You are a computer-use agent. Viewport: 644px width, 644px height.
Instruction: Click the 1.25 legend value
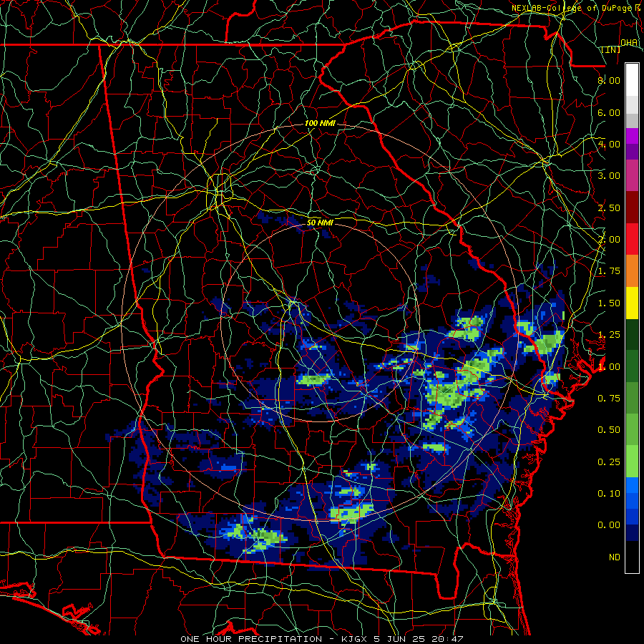(609, 335)
